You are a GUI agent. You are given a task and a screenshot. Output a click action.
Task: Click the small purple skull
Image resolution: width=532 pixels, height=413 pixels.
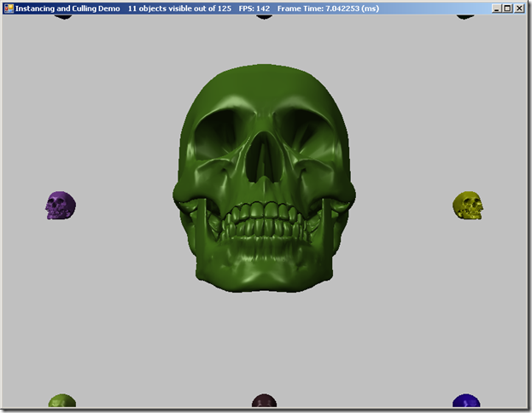tap(61, 205)
